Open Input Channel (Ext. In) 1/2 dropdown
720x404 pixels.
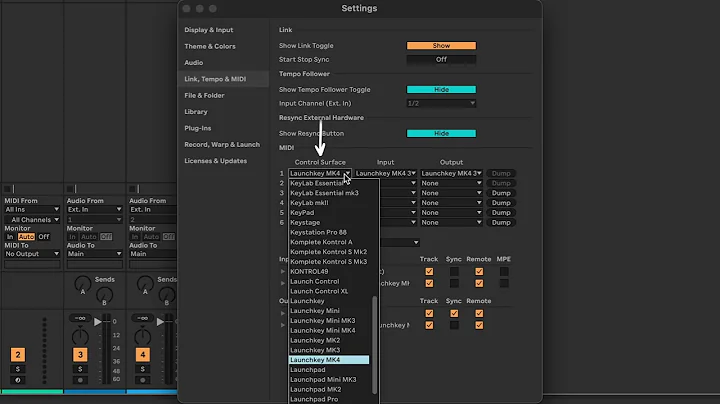pos(441,103)
